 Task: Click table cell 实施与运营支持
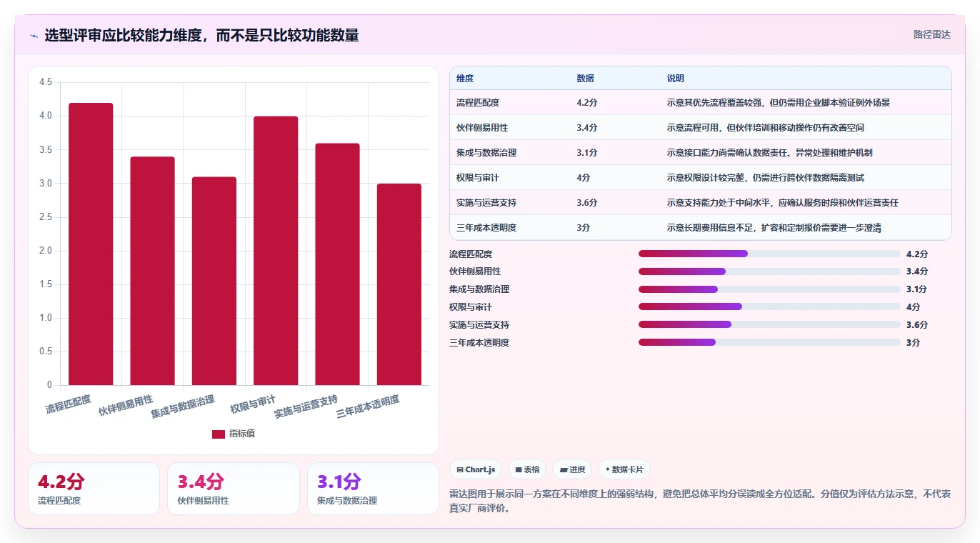tap(486, 203)
